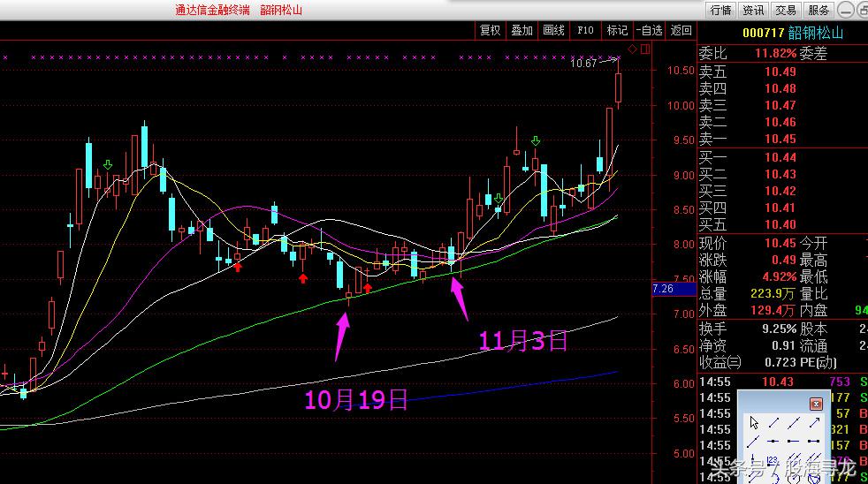Open the 标记 mark menu

point(616,30)
